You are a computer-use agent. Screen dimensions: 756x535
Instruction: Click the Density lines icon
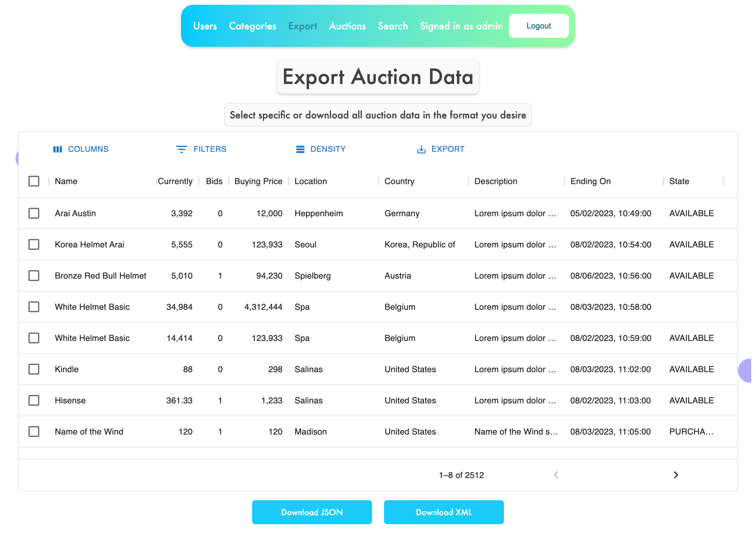(x=300, y=149)
